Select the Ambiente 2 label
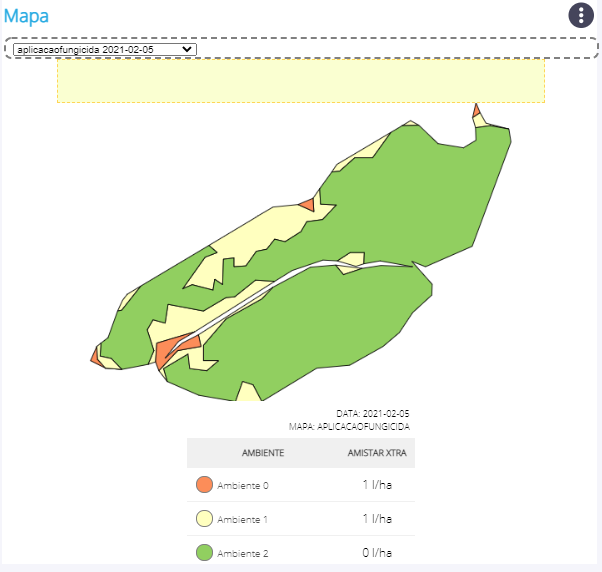This screenshot has height=572, width=602. coord(243,554)
